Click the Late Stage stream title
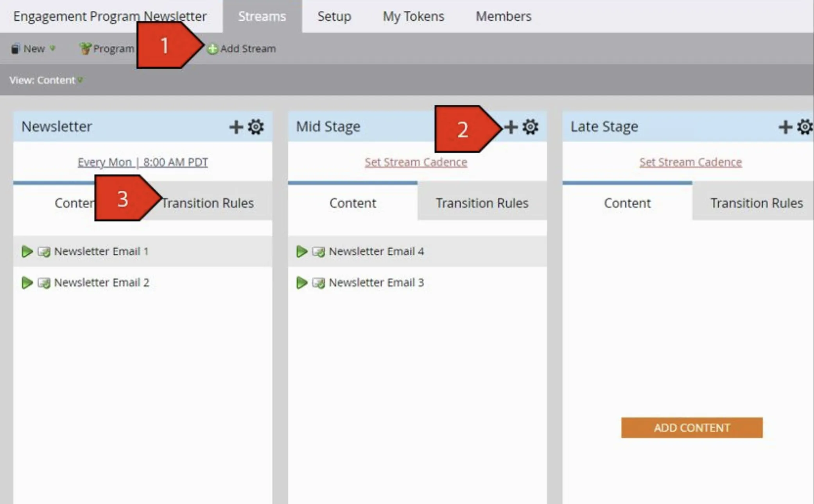The width and height of the screenshot is (814, 504). tap(604, 127)
